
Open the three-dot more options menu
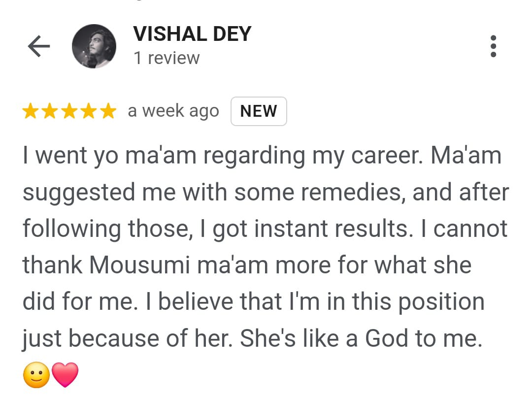pos(493,46)
